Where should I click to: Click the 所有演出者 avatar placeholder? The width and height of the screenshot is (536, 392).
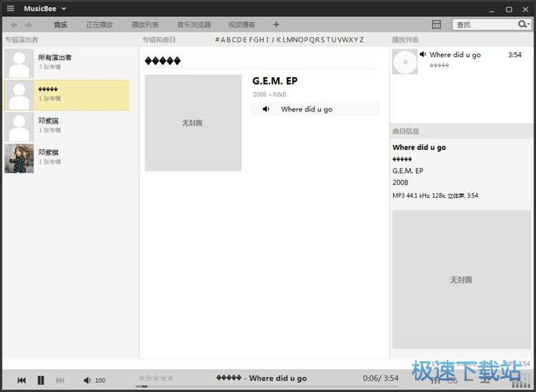pyautogui.click(x=19, y=64)
